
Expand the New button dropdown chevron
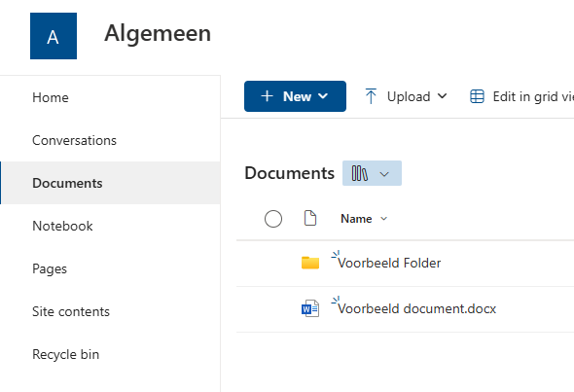pyautogui.click(x=323, y=96)
